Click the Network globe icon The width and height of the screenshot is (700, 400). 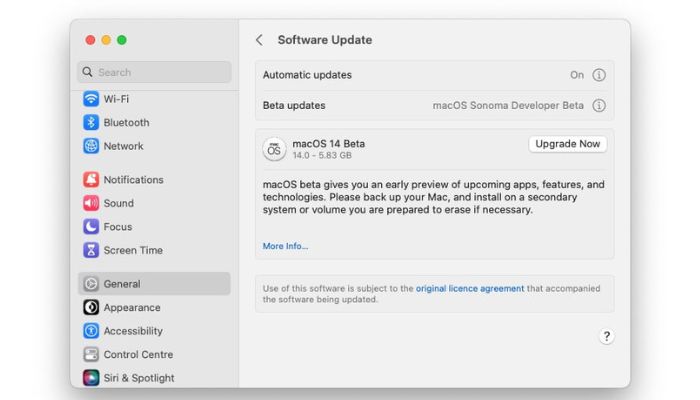[91, 146]
